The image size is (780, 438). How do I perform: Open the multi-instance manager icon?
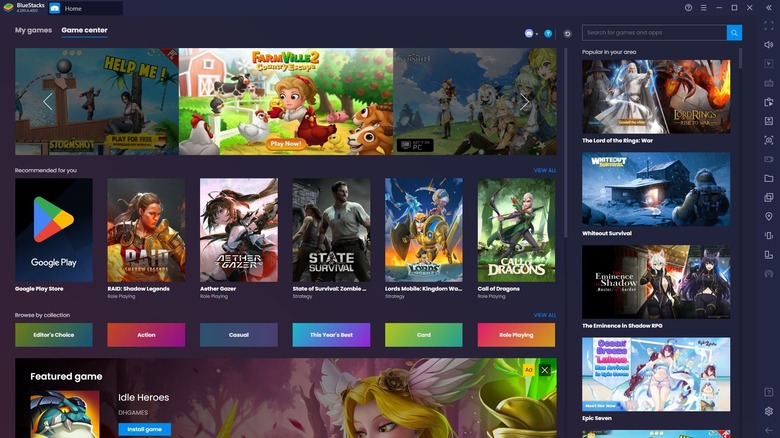[x=769, y=198]
